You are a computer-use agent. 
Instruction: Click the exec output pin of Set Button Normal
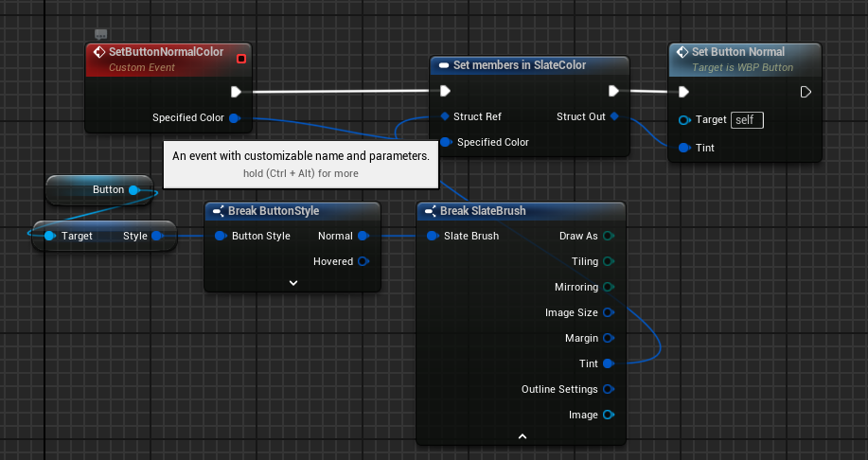point(806,92)
